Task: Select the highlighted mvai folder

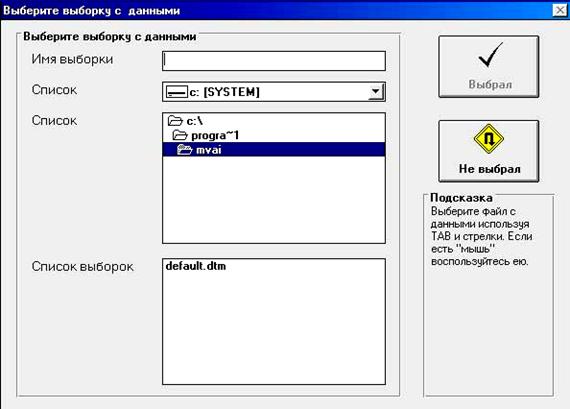Action: pyautogui.click(x=274, y=149)
